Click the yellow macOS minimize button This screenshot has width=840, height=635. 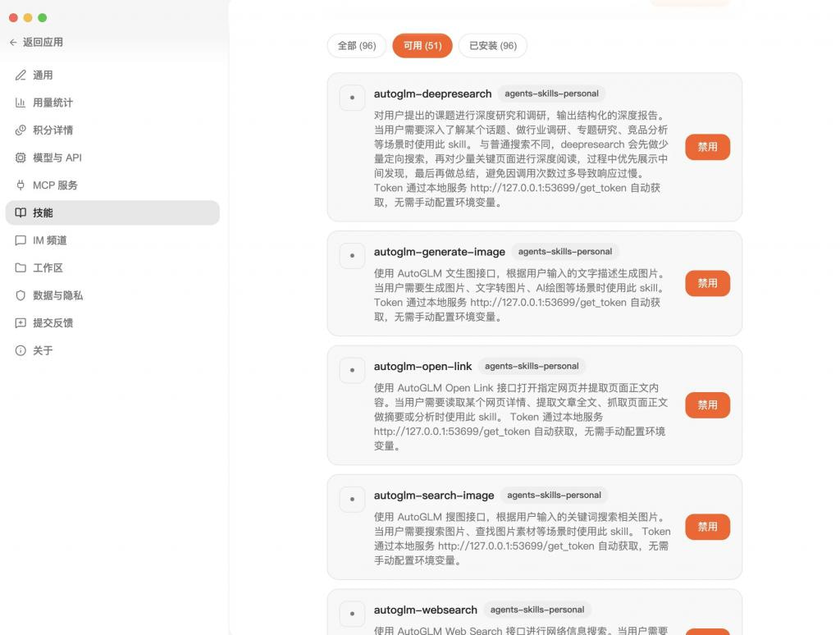point(28,18)
